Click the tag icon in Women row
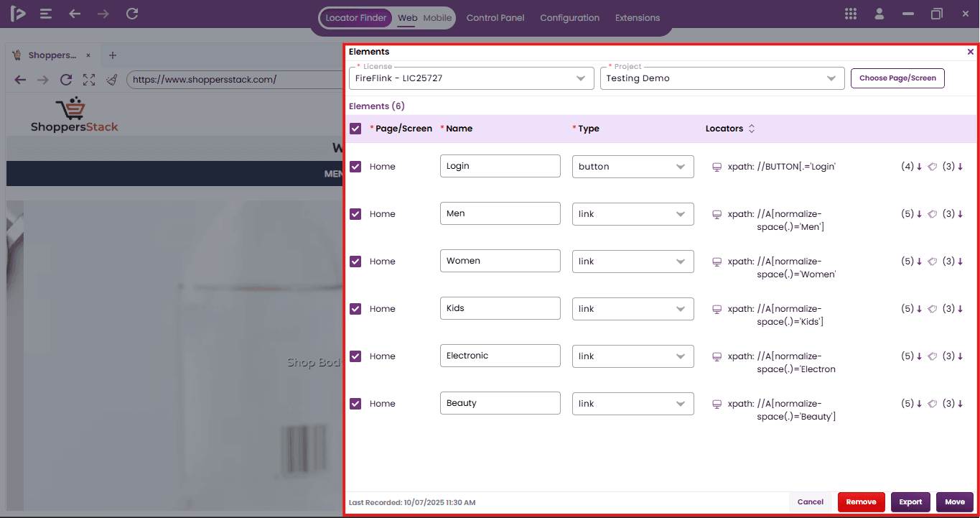Viewport: 980px width, 518px height. pyautogui.click(x=933, y=262)
